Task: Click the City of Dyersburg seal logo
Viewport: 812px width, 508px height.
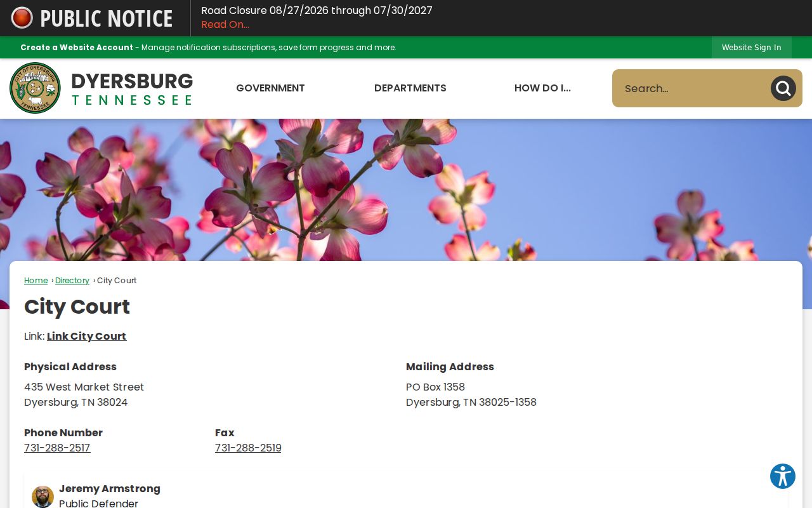Action: click(x=35, y=88)
